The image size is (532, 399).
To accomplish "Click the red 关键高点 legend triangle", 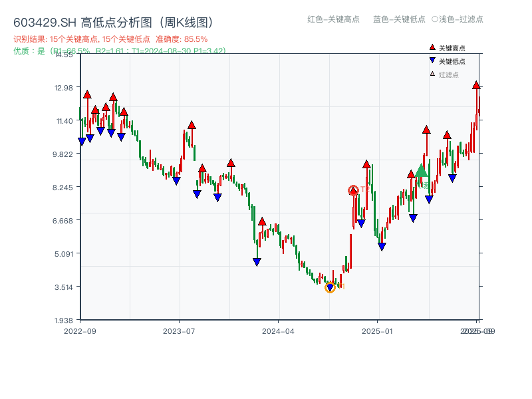I will click(x=432, y=47).
